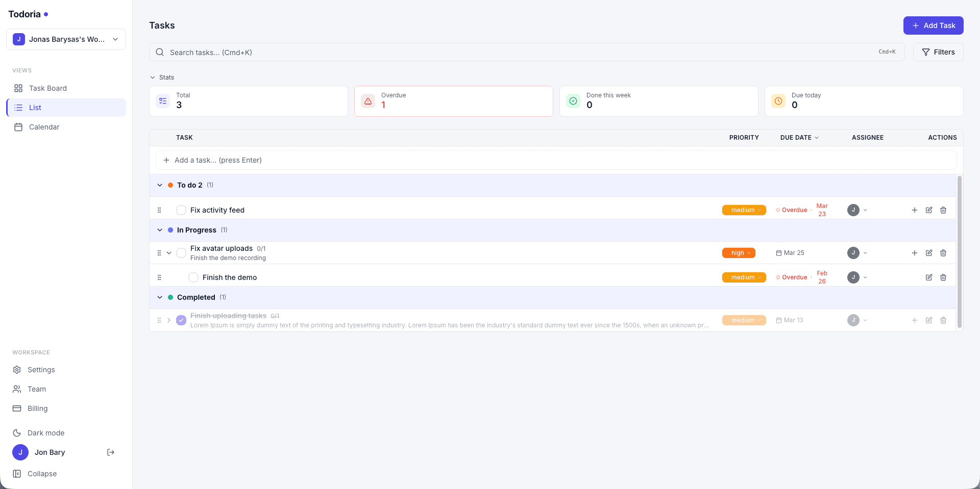
Task: Check off the "Fix activity feed" task
Action: (181, 210)
